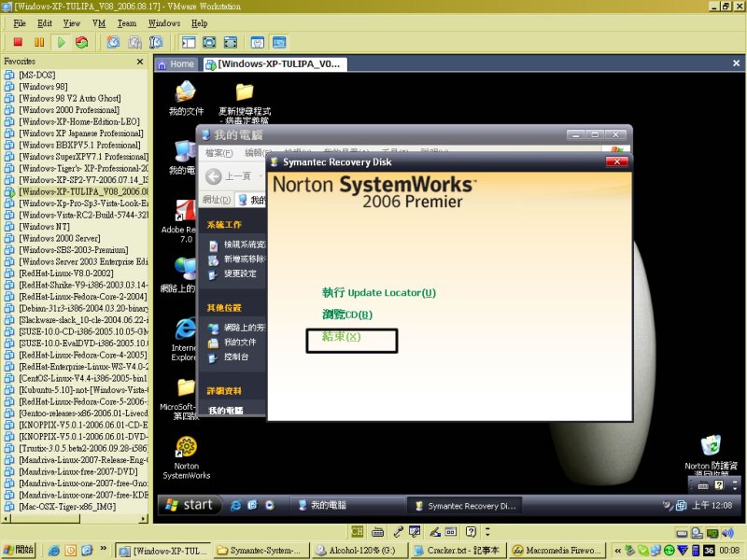Activate Symantec Recovery Di... guest taskbar button

tap(465, 506)
